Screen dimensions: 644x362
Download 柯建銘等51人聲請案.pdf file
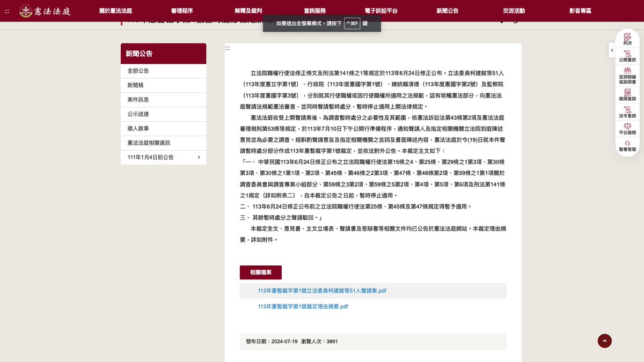click(322, 291)
